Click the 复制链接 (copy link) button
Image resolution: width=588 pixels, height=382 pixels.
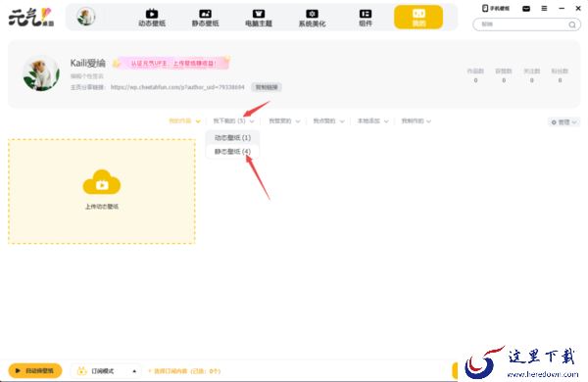(267, 87)
